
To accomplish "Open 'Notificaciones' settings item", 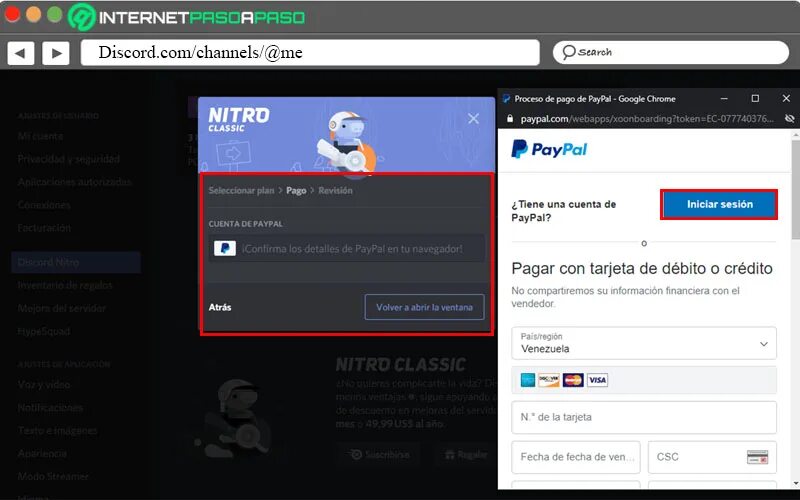I will pos(50,408).
